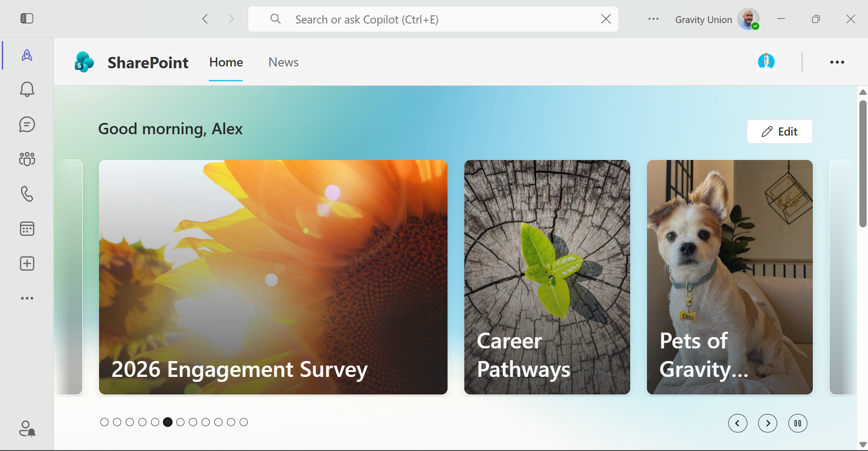
Task: Click the Edit button
Action: pyautogui.click(x=780, y=132)
